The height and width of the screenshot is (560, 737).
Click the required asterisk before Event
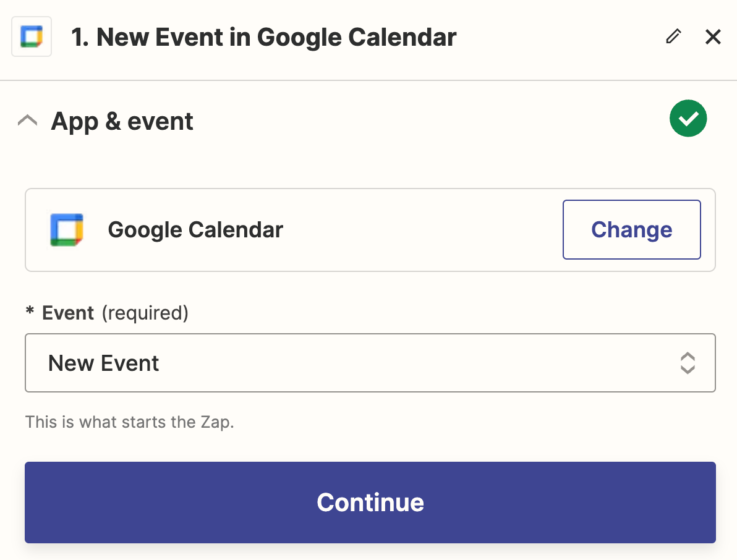(x=30, y=313)
